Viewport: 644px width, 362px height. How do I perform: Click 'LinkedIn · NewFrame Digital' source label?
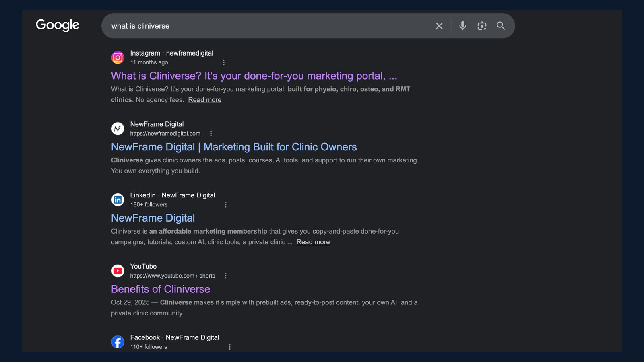(x=173, y=195)
